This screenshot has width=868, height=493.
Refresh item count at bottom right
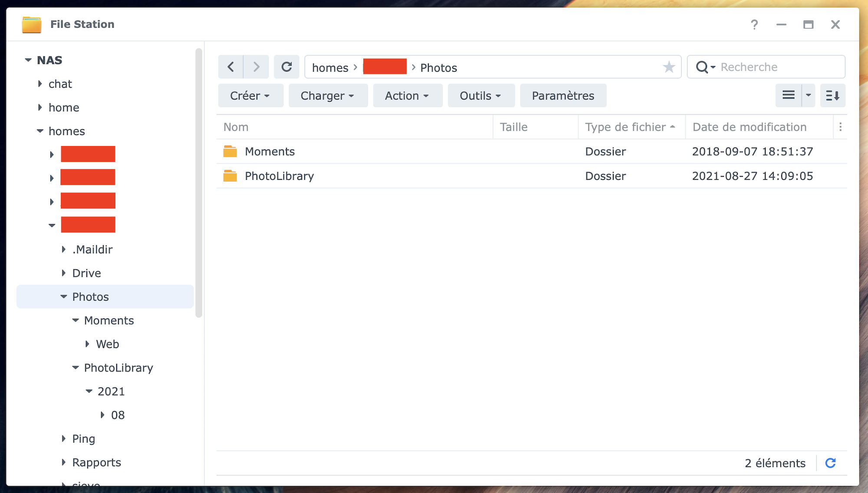pyautogui.click(x=830, y=463)
